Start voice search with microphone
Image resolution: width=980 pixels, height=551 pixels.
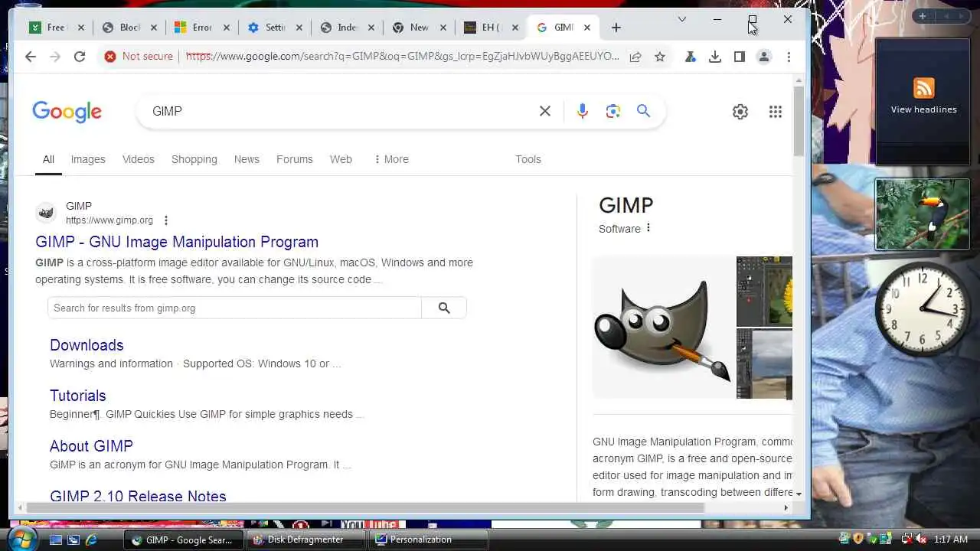(583, 111)
